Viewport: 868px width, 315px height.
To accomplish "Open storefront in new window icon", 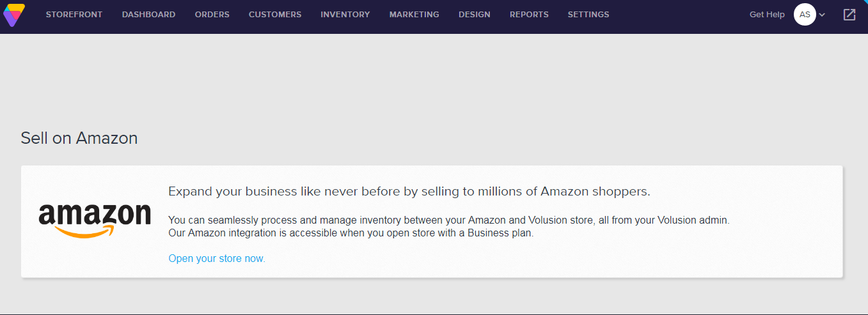I will point(849,15).
